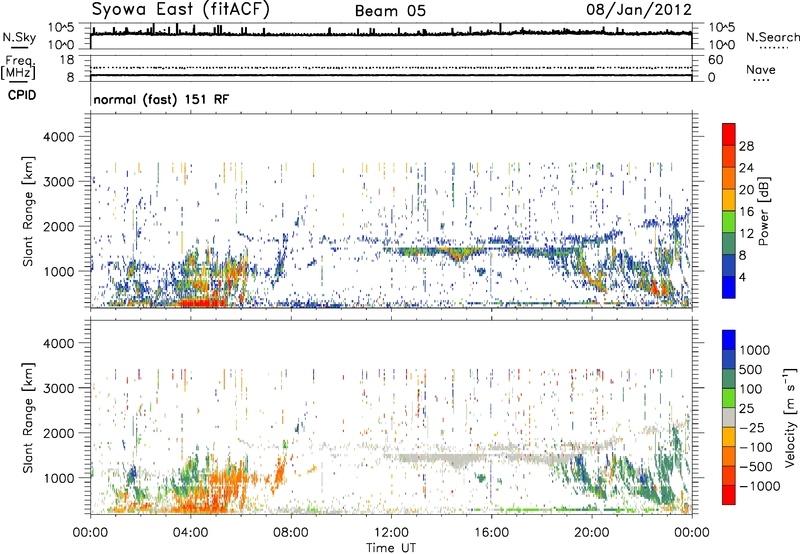
Task: Select the "04:00" time tick label
Action: [x=190, y=533]
